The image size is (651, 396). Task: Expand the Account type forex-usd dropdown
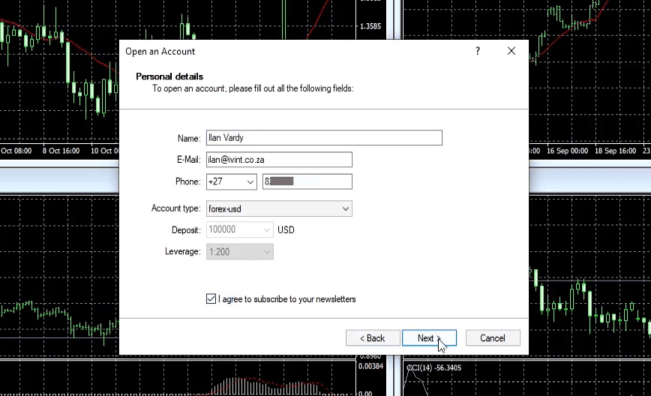click(x=279, y=208)
